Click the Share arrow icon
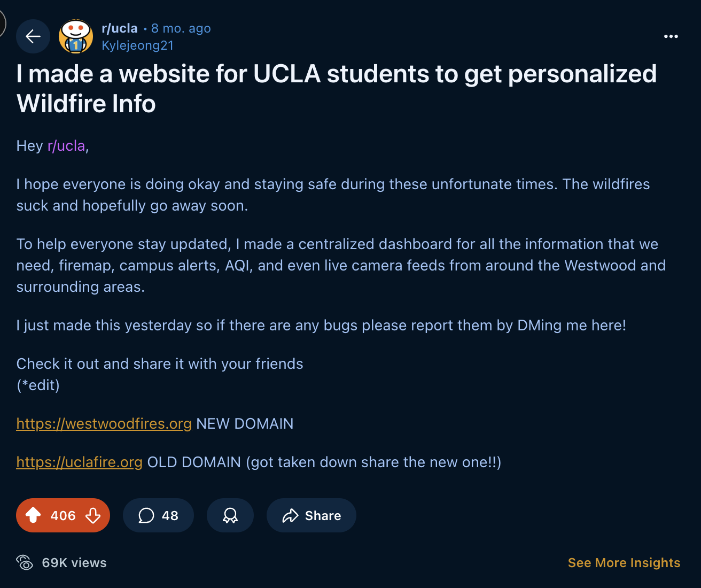Viewport: 701px width, 588px height. (291, 515)
